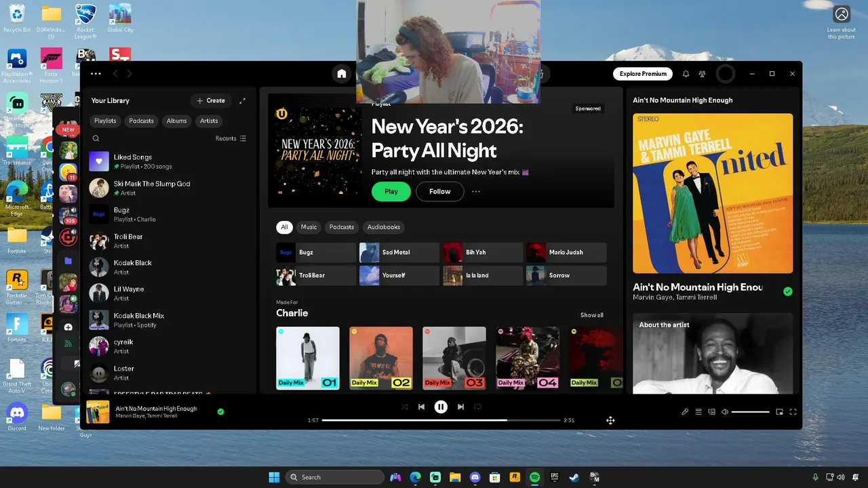Open more options dots for New Year's playlist
Image resolution: width=868 pixels, height=488 pixels.
tap(476, 192)
